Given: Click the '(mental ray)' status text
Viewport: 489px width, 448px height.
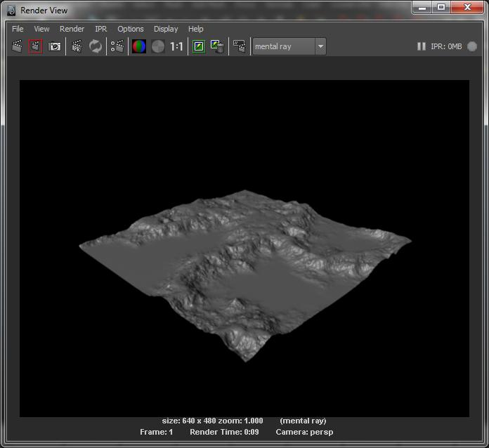Looking at the screenshot, I should point(303,421).
